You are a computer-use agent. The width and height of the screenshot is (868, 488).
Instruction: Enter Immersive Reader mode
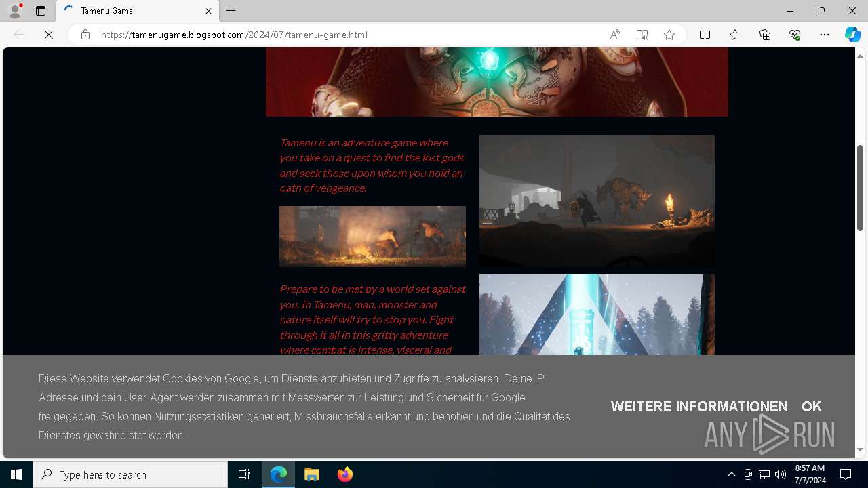coord(642,35)
